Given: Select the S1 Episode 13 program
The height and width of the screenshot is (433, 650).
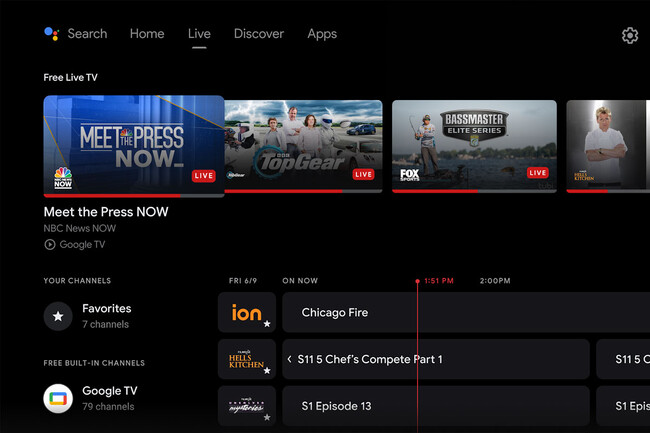Looking at the screenshot, I should pyautogui.click(x=436, y=406).
